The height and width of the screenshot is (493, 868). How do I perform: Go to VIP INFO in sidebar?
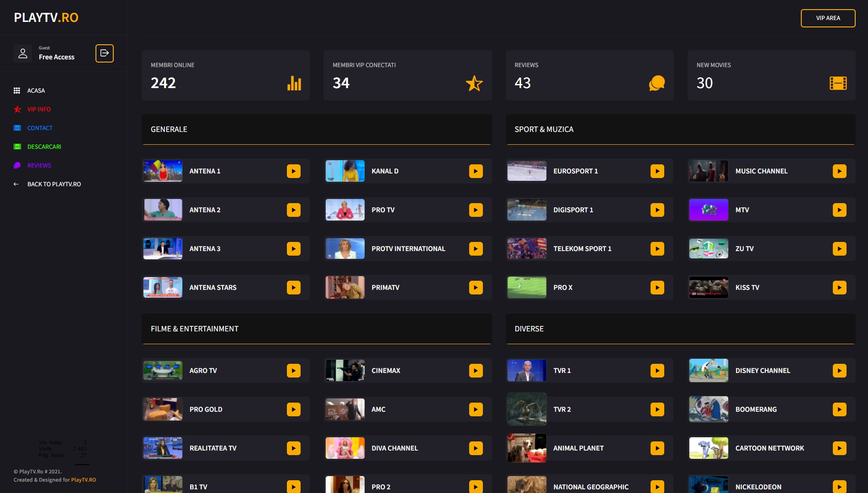[x=39, y=110]
